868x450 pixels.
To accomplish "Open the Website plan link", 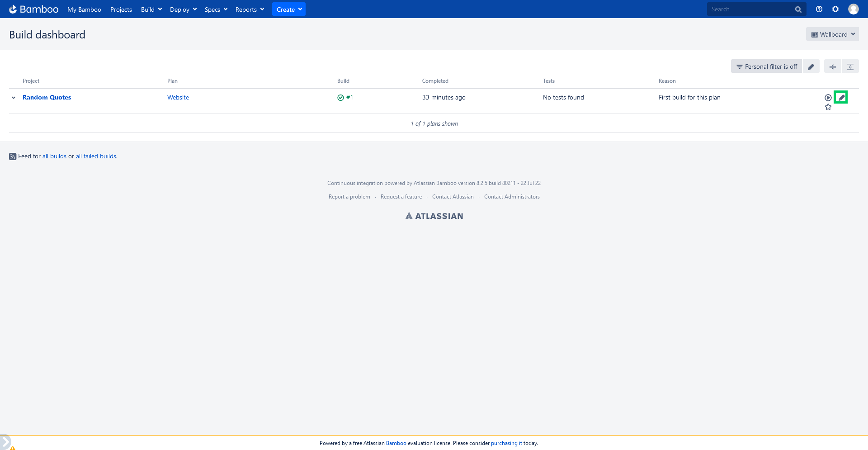I will point(178,97).
